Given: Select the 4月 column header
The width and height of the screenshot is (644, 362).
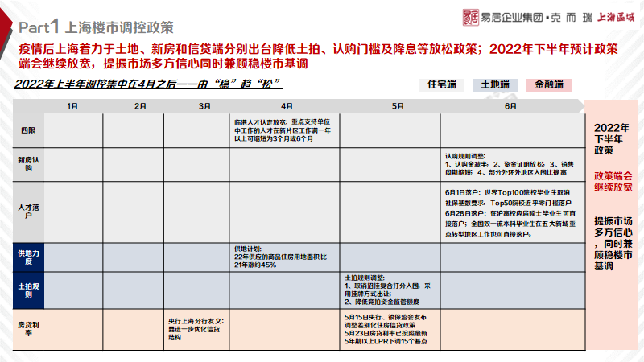Looking at the screenshot, I should click(x=287, y=106).
